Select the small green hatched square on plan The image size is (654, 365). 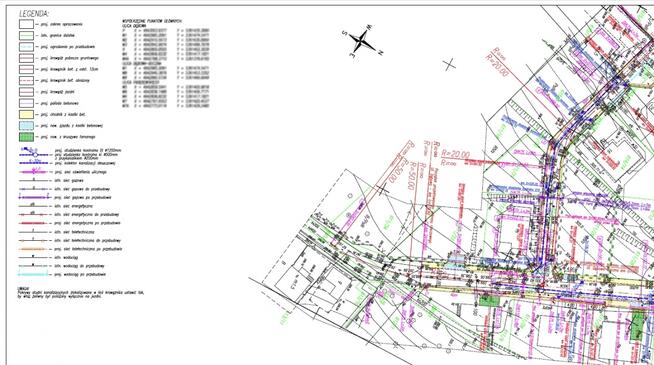tap(484, 300)
